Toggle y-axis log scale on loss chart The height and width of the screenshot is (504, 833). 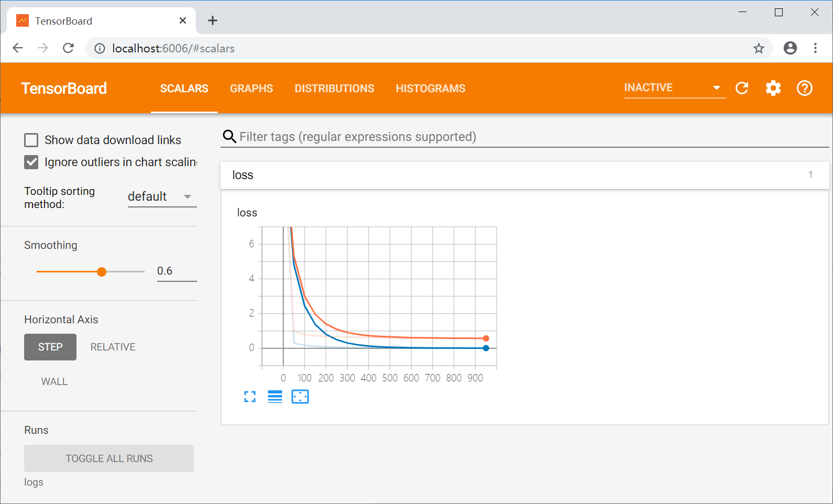pos(275,397)
